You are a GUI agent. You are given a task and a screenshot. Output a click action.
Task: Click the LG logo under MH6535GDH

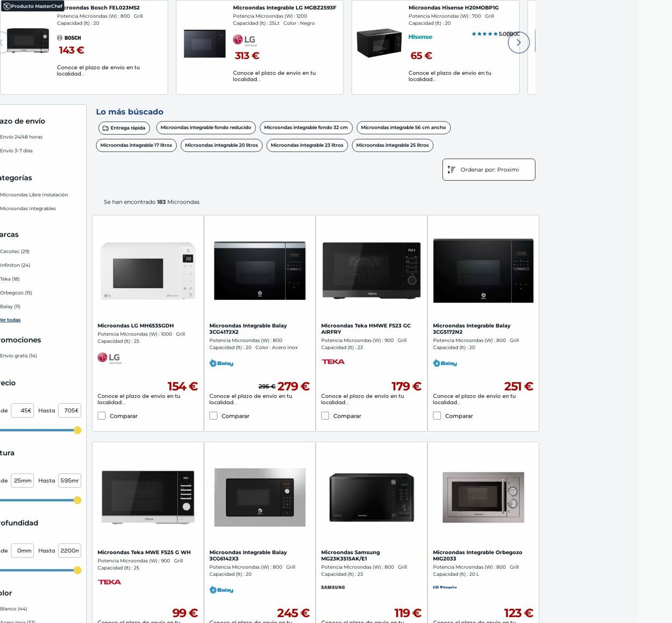coord(110,358)
